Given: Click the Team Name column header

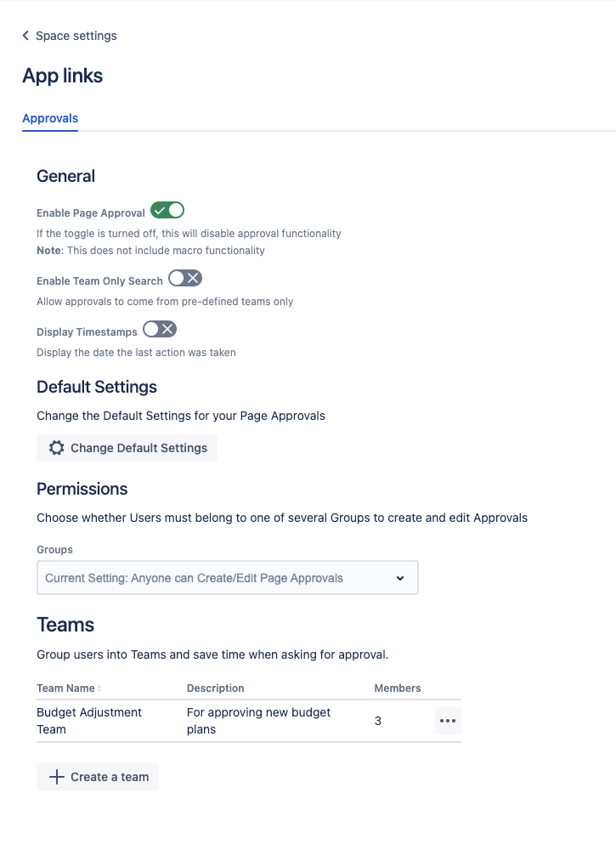Looking at the screenshot, I should (x=65, y=688).
